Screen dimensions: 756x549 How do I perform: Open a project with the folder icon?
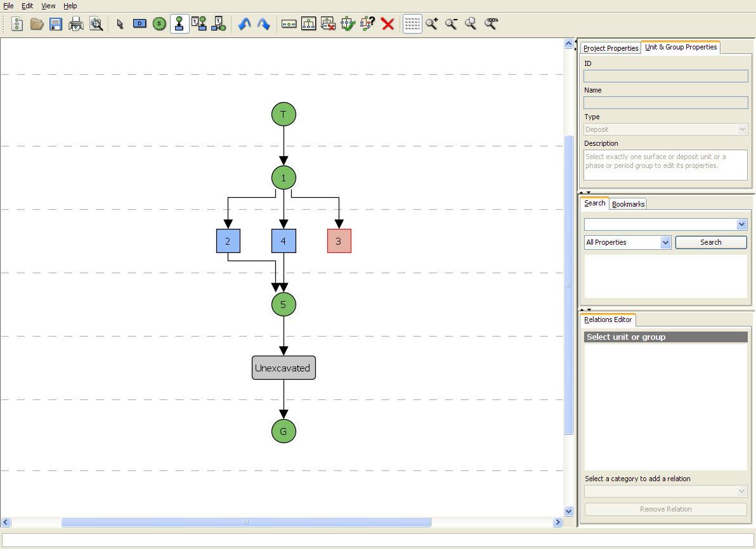tap(37, 24)
